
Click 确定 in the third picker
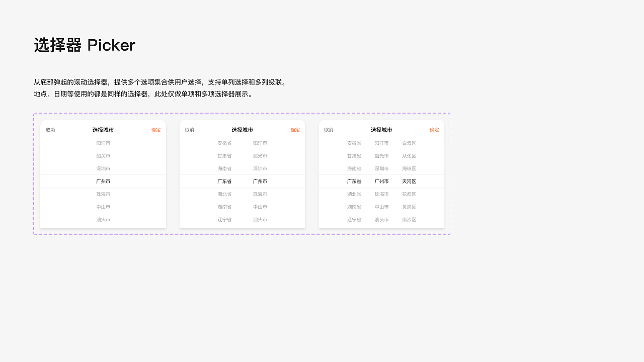(434, 130)
